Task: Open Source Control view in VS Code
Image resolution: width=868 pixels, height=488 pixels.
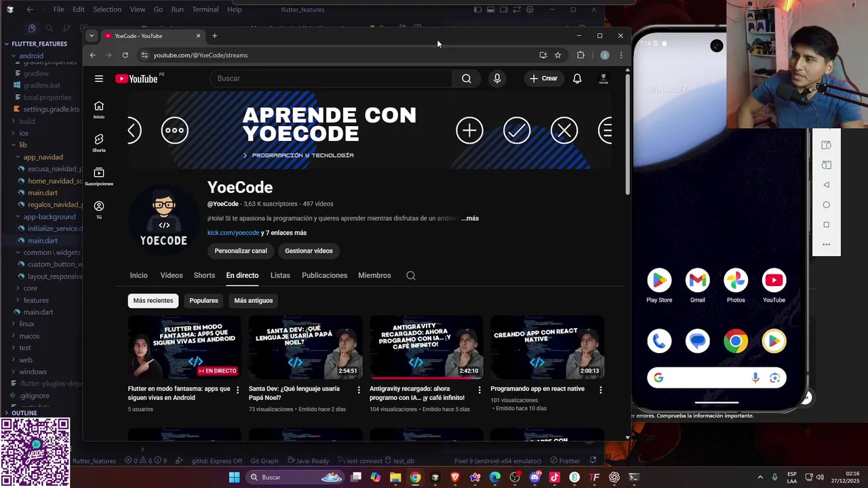Action: point(66,28)
